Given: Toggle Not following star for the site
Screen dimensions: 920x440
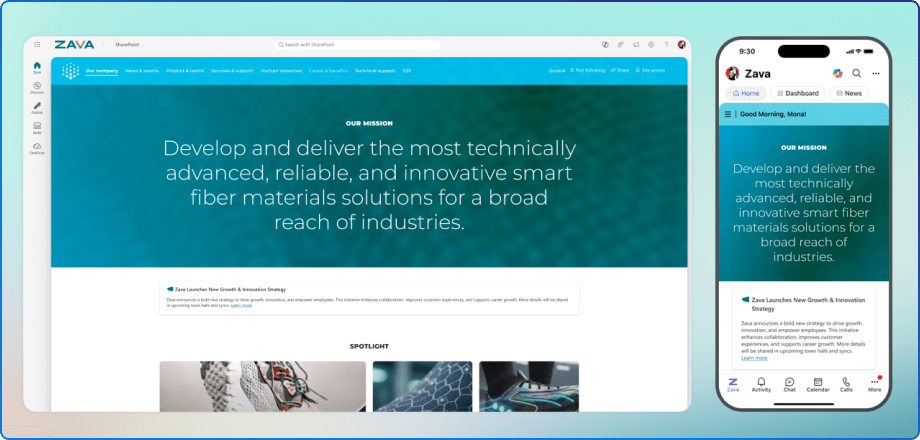Looking at the screenshot, I should 587,70.
